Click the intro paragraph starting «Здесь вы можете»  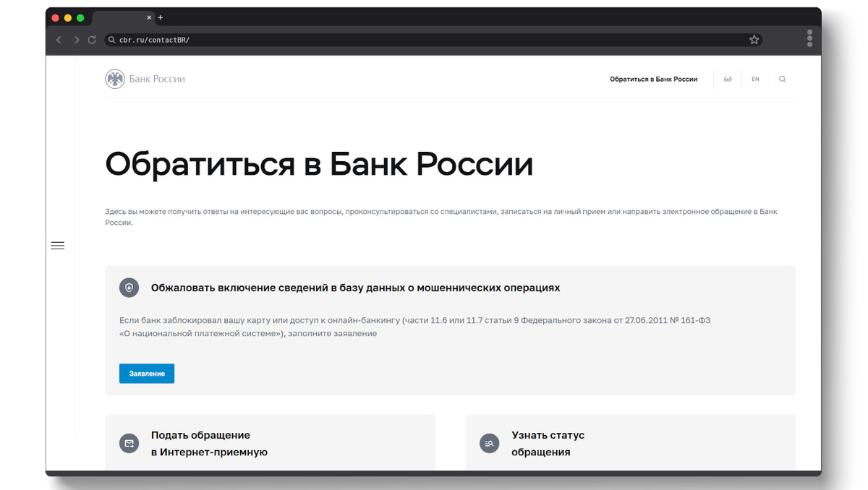(441, 218)
